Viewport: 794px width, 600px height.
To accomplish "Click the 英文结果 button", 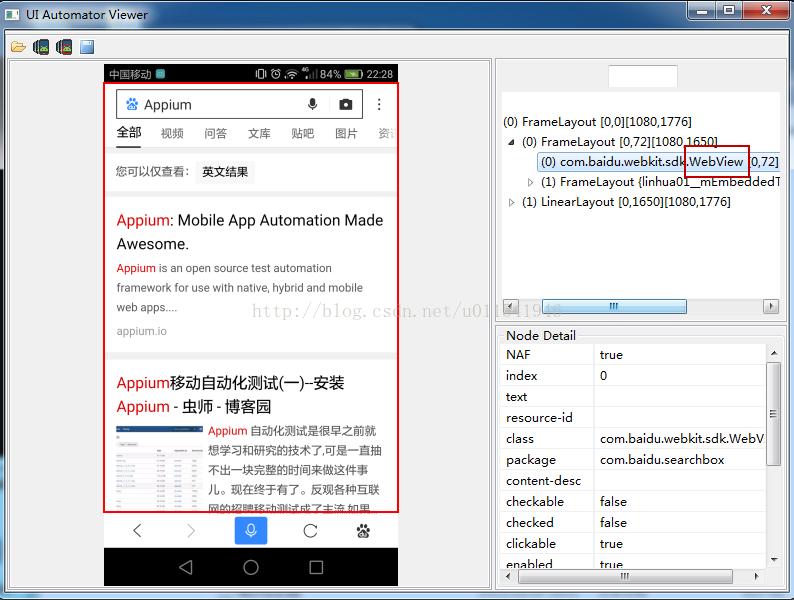I will 225,172.
